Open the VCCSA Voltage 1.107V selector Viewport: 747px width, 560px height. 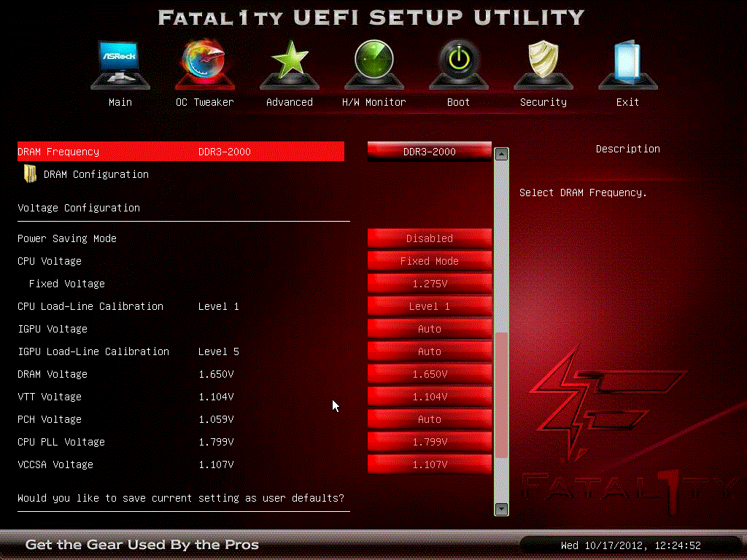tap(430, 464)
